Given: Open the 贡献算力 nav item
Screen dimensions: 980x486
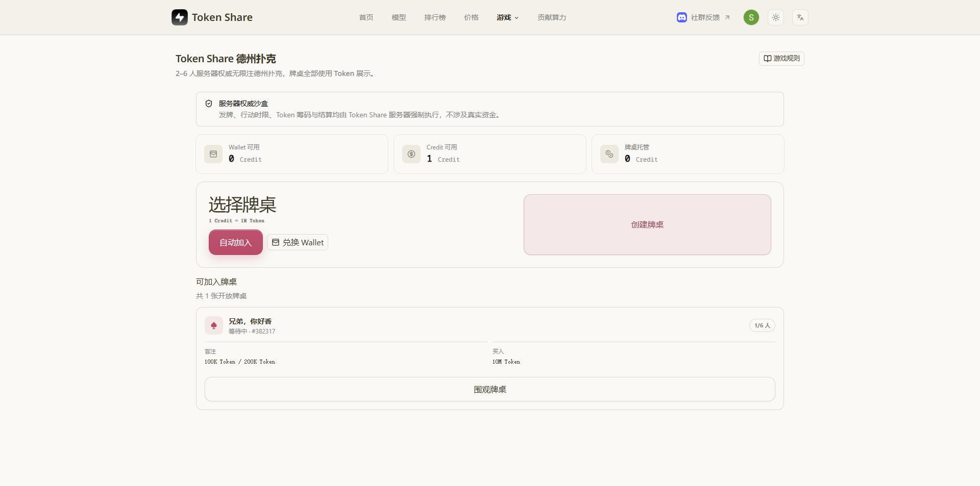Looking at the screenshot, I should pyautogui.click(x=552, y=17).
